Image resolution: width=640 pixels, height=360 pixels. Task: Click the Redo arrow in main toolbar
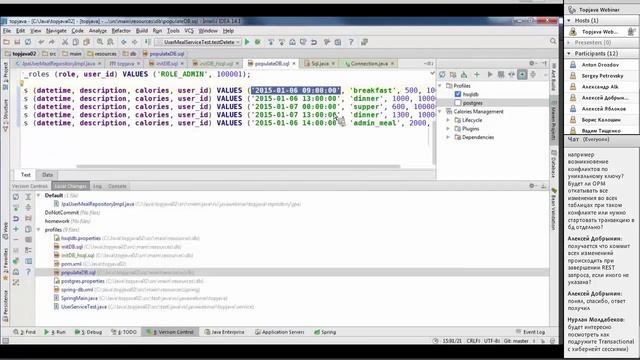pyautogui.click(x=52, y=42)
